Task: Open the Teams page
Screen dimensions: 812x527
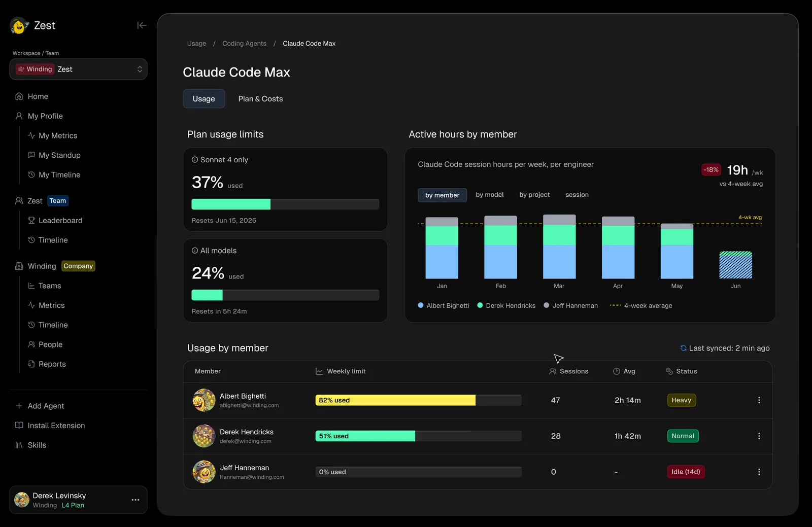Action: click(45, 286)
